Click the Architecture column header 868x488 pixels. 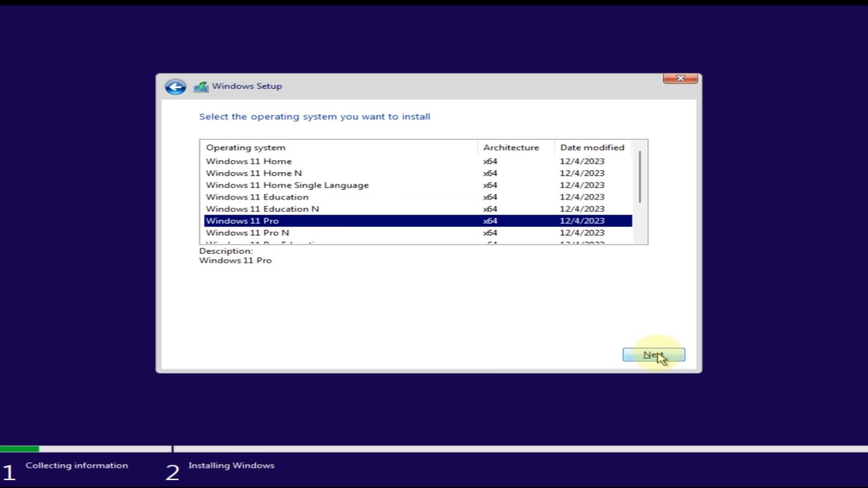click(x=516, y=147)
